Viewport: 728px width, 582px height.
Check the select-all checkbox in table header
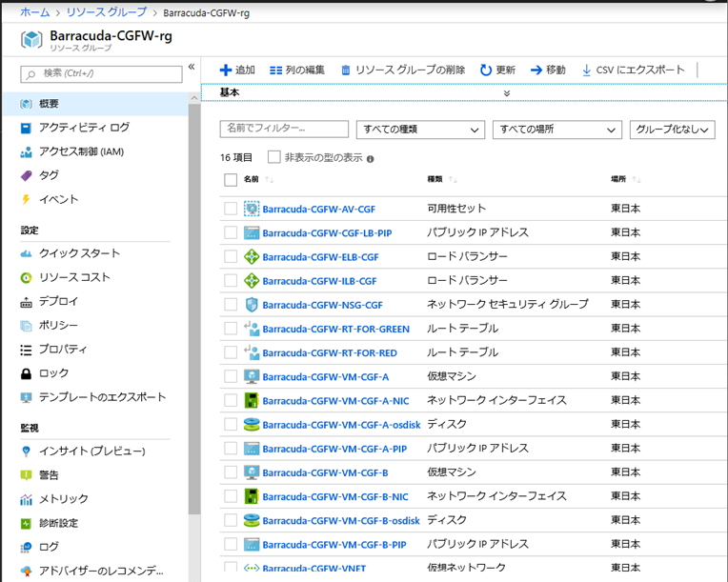[x=231, y=180]
